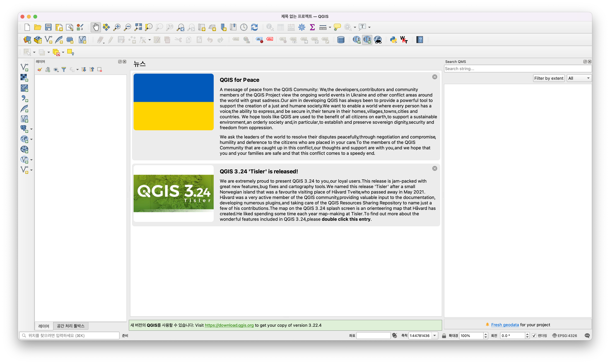Open the Temporal Controller clock icon
The image size is (610, 364).
pyautogui.click(x=244, y=27)
